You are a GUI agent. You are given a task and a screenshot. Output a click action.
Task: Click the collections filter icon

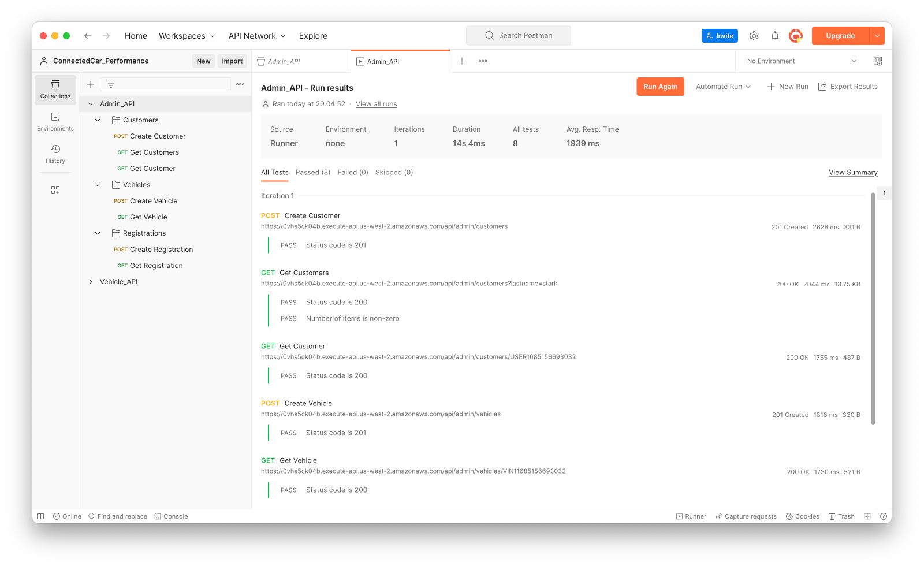(x=111, y=84)
